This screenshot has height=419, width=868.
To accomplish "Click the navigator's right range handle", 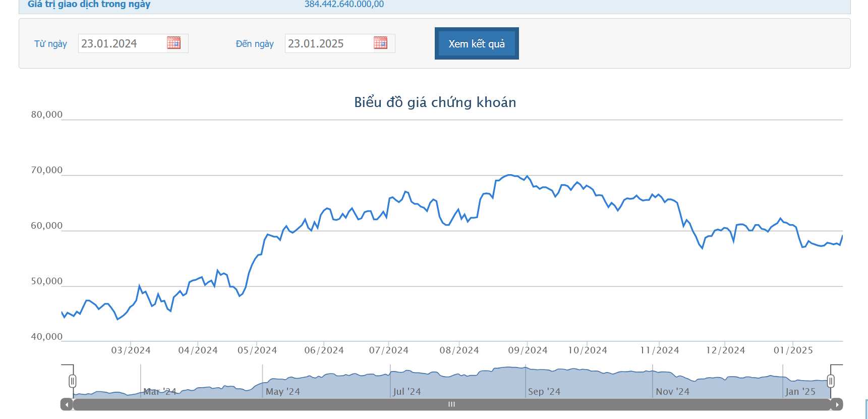I will (831, 381).
